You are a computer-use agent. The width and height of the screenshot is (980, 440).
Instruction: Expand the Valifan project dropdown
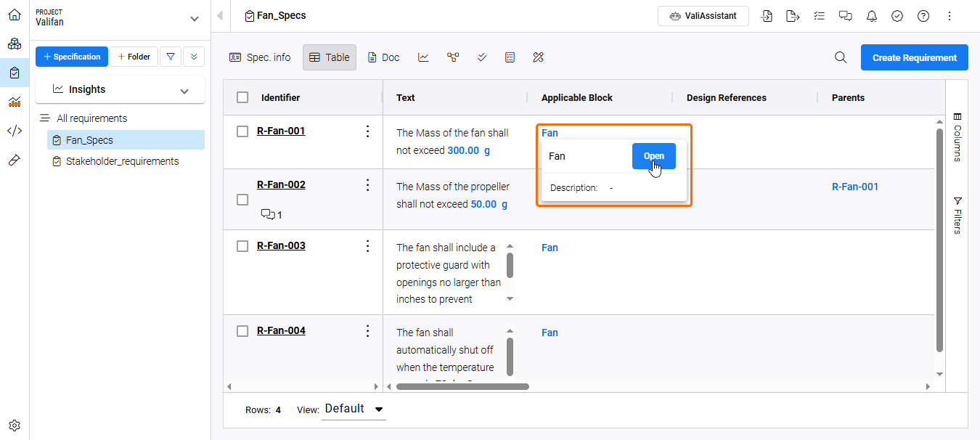tap(194, 19)
